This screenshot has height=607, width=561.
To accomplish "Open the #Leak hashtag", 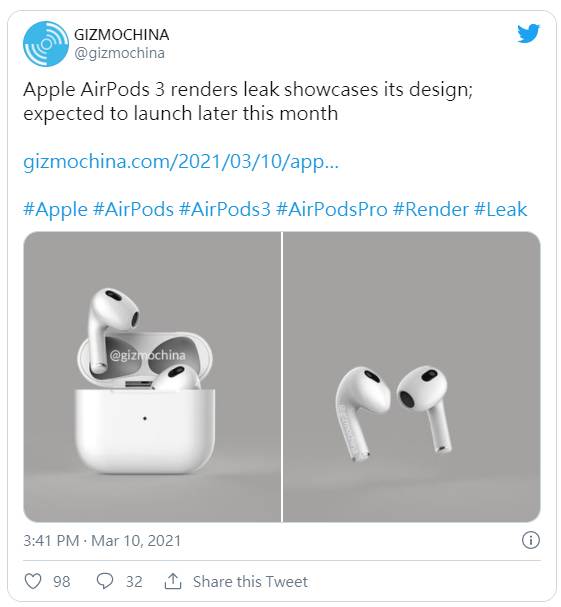I will point(501,209).
